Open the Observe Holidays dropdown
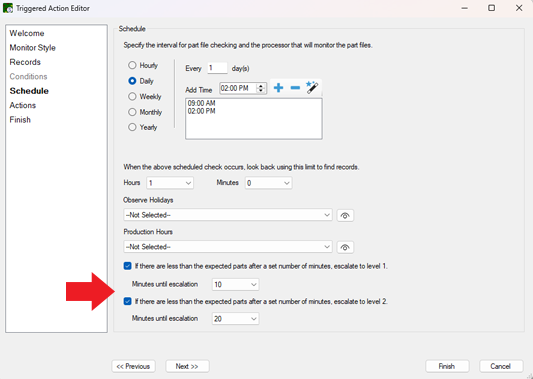533x379 pixels. point(228,215)
